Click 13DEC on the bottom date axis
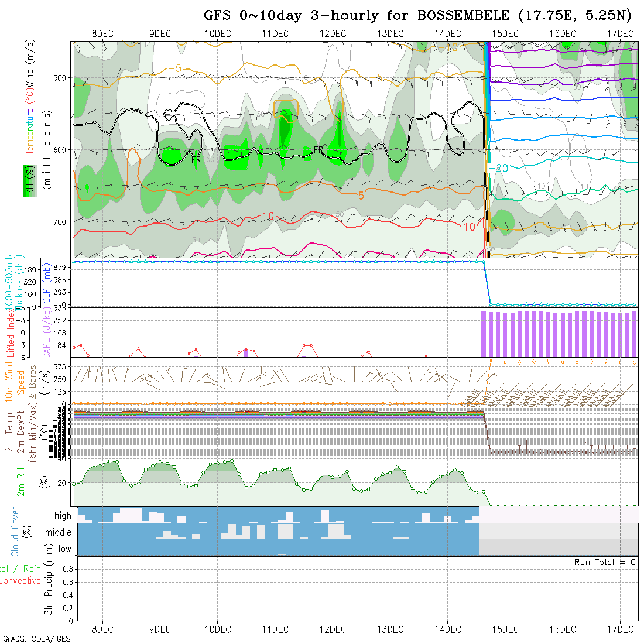644x644 pixels. (x=390, y=629)
